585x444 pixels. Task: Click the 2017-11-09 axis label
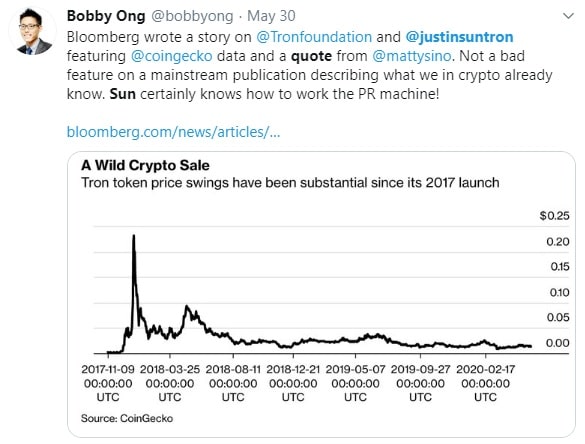click(108, 383)
